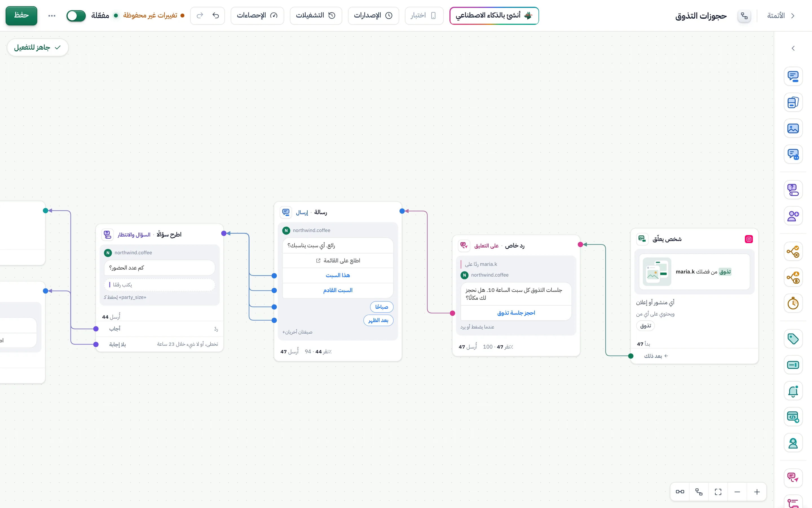
Task: Select the comment reply icon in the sidebar
Action: tap(793, 478)
